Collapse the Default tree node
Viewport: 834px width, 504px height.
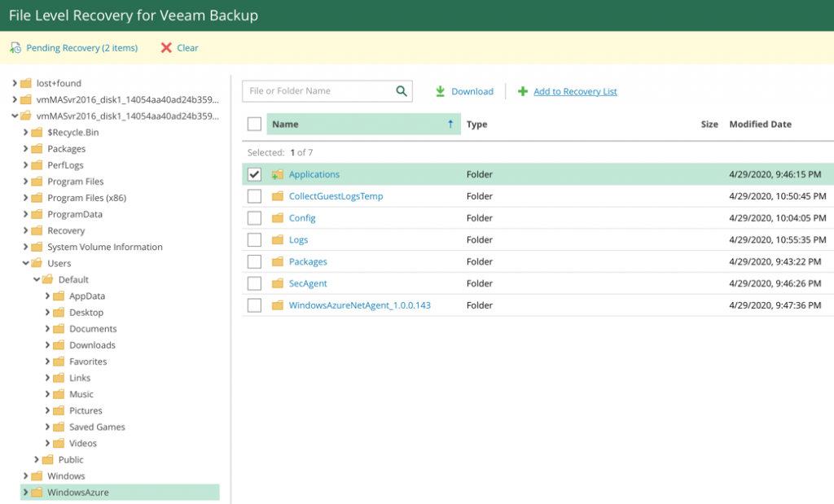coord(36,279)
